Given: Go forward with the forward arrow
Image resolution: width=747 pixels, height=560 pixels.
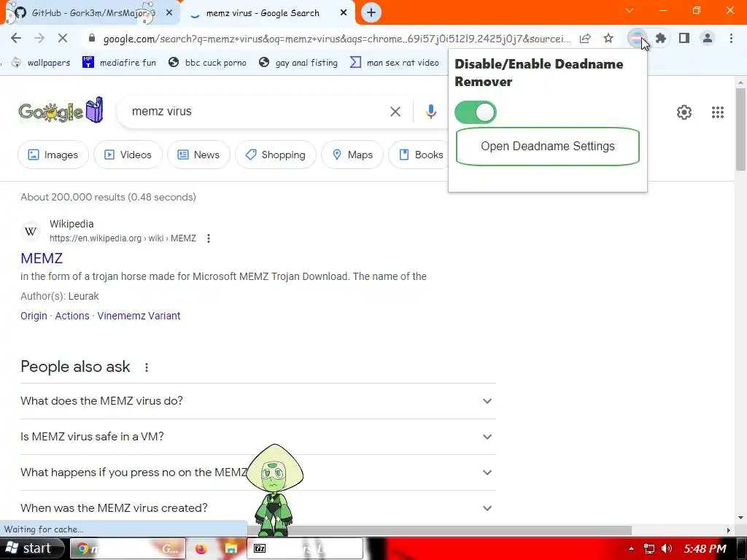Looking at the screenshot, I should [x=39, y=38].
